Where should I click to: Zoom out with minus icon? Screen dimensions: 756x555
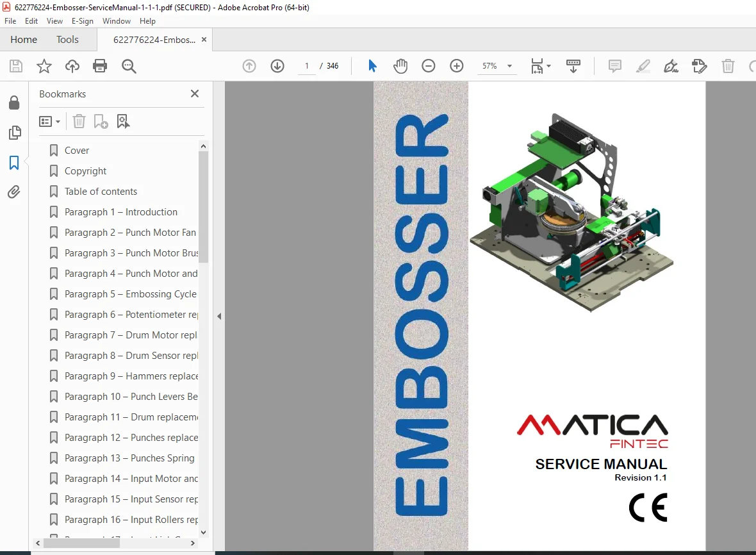point(428,66)
